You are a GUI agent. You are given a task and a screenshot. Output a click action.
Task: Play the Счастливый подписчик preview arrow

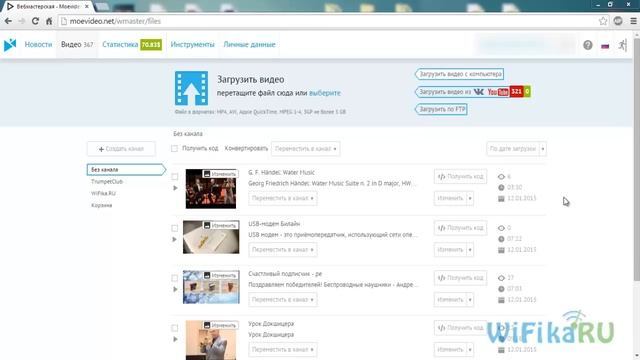(175, 289)
